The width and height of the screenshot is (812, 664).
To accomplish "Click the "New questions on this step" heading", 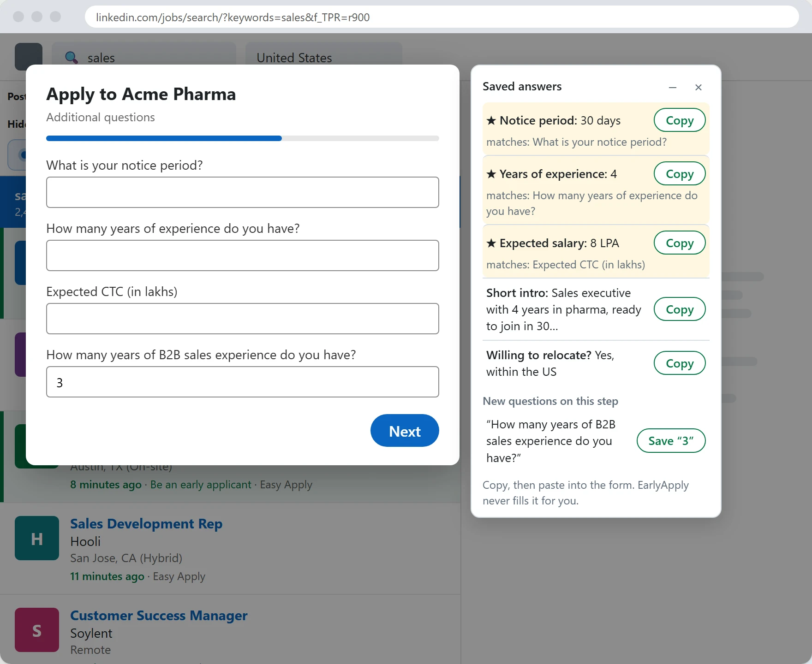I will (x=550, y=401).
